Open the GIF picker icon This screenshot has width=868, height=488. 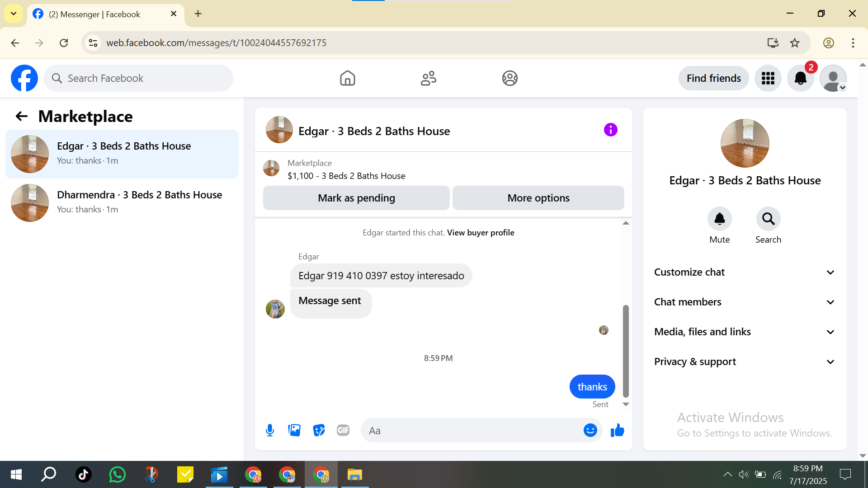(343, 431)
